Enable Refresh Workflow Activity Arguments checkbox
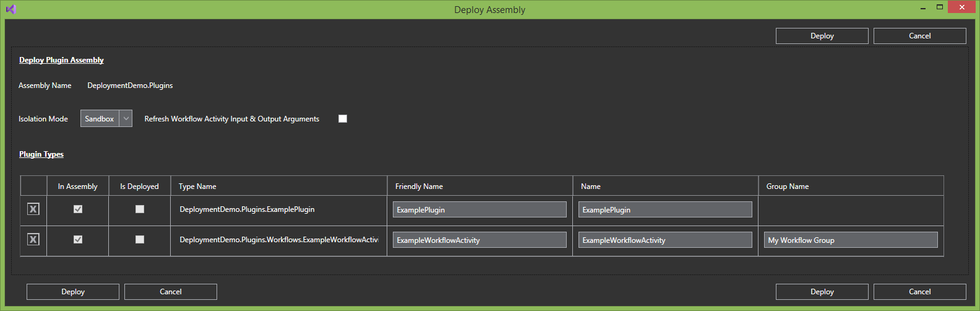The height and width of the screenshot is (311, 980). pyautogui.click(x=343, y=119)
